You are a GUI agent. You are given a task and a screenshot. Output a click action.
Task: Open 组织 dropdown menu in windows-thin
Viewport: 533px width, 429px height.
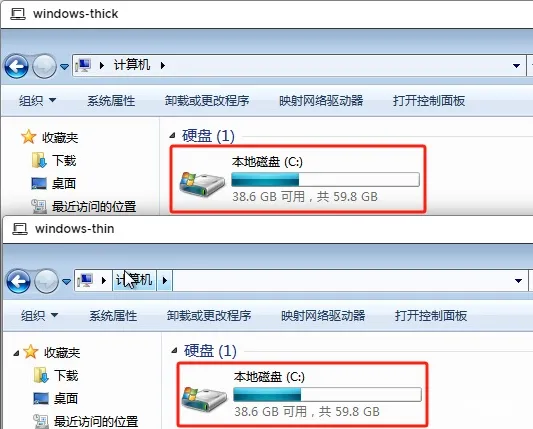pos(39,315)
